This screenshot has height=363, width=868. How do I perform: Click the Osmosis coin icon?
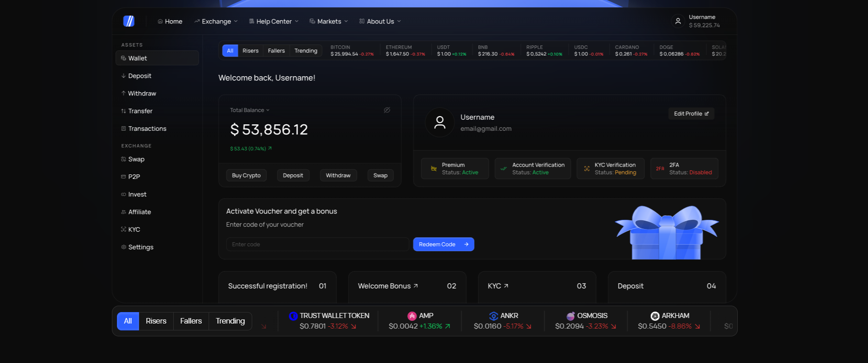[x=570, y=316]
